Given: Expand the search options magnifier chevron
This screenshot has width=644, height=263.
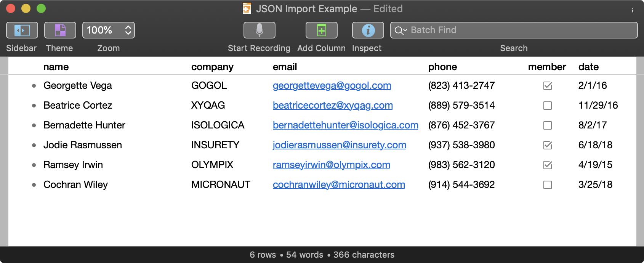Looking at the screenshot, I should click(400, 30).
